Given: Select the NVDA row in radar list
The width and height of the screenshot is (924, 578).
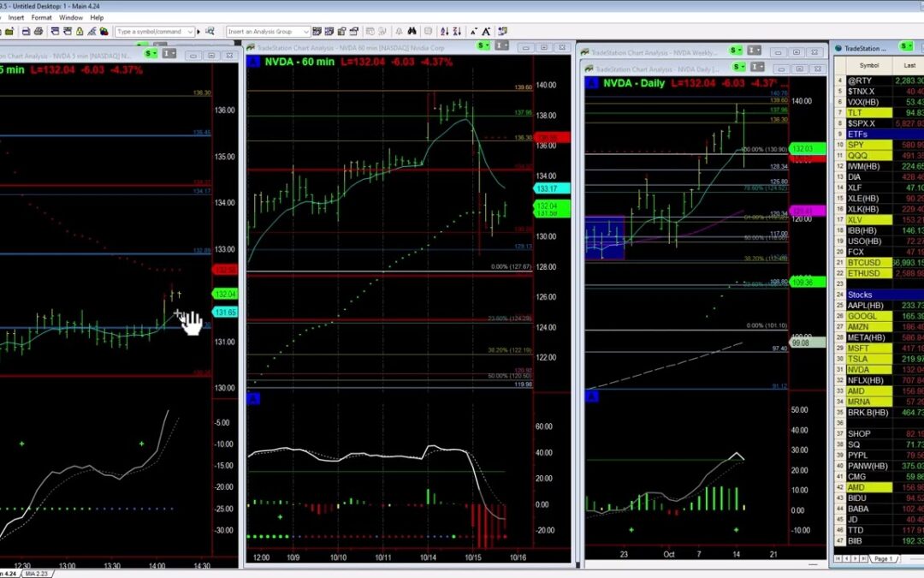Looking at the screenshot, I should (x=880, y=370).
